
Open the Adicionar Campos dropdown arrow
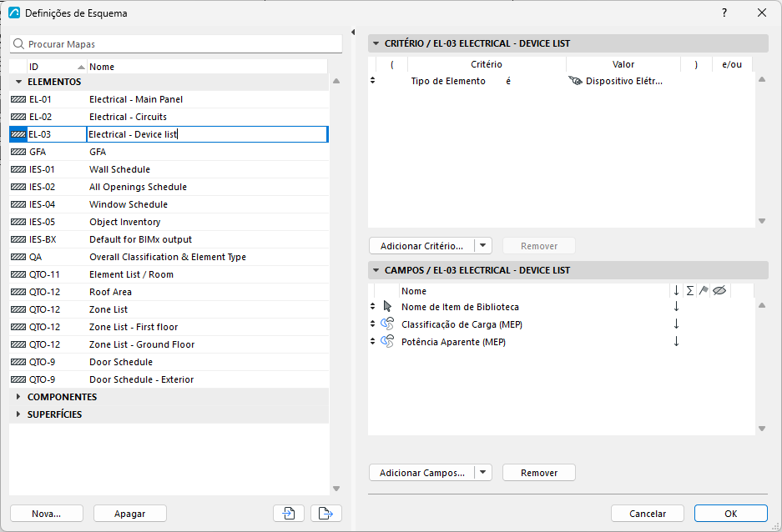(482, 472)
